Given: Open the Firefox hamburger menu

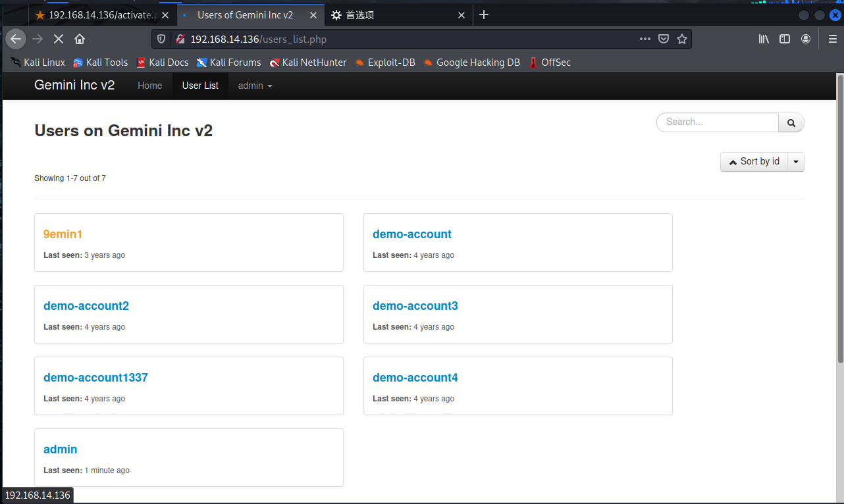Looking at the screenshot, I should click(x=832, y=39).
